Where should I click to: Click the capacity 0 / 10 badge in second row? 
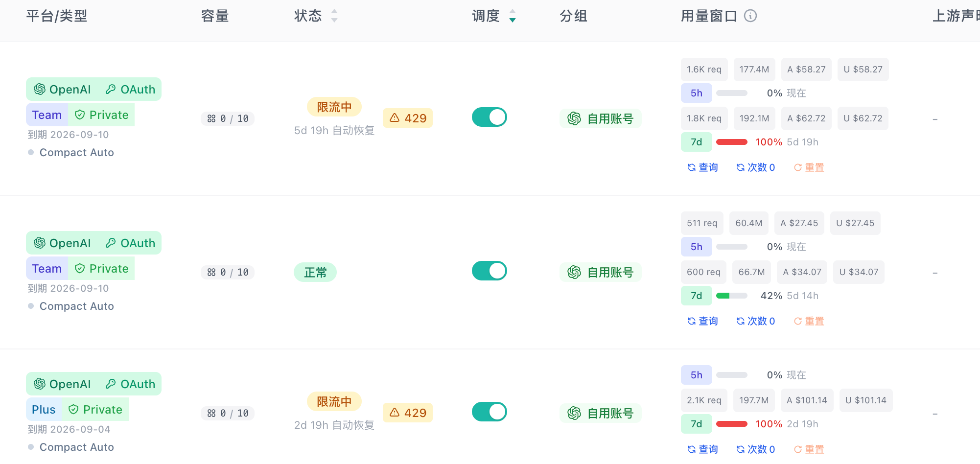point(228,272)
